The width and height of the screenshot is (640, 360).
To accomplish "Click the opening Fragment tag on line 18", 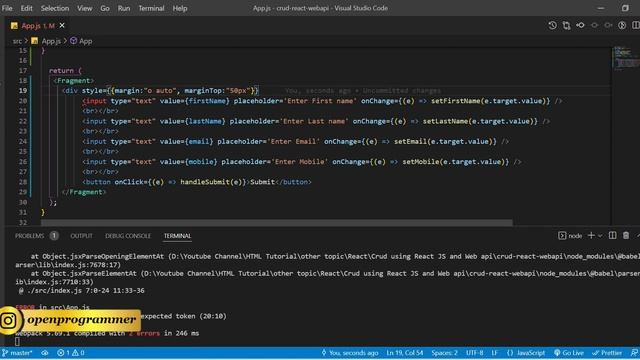I will 73,81.
